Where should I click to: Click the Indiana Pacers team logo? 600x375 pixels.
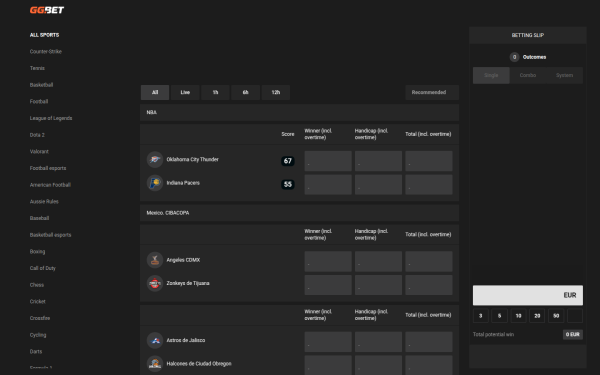[155, 183]
